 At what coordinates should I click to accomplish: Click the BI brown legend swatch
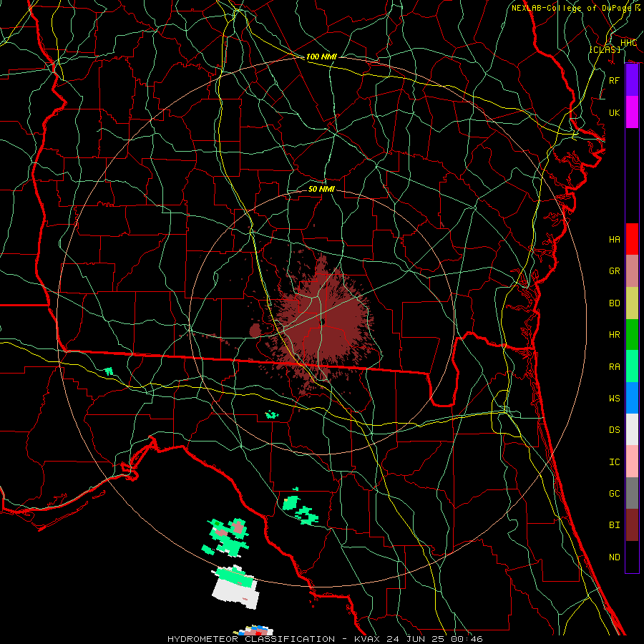point(632,525)
